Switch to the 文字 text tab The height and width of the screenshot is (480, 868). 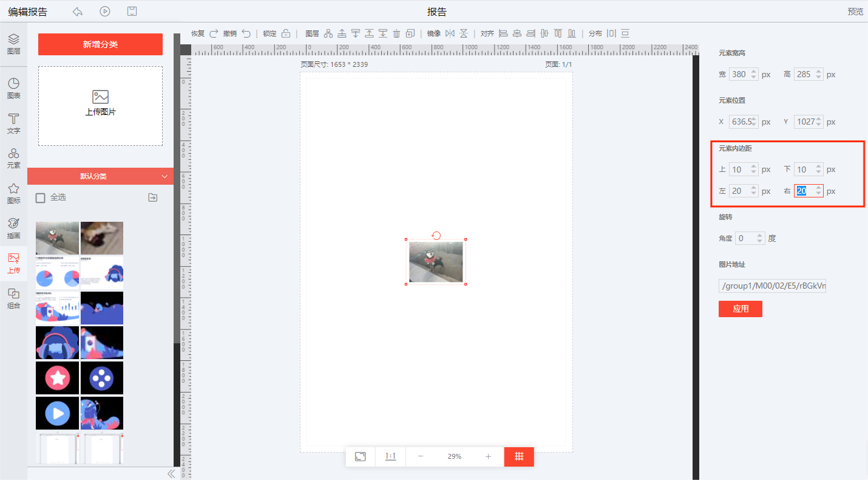point(13,123)
